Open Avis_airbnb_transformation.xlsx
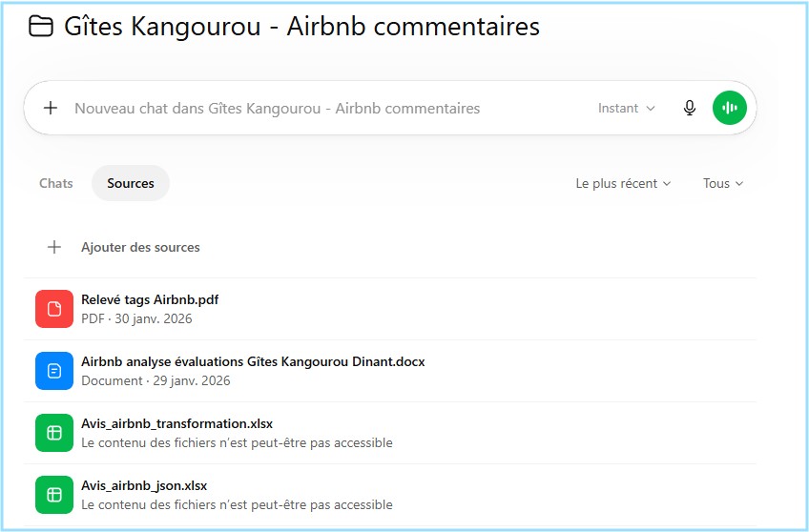 tap(177, 423)
